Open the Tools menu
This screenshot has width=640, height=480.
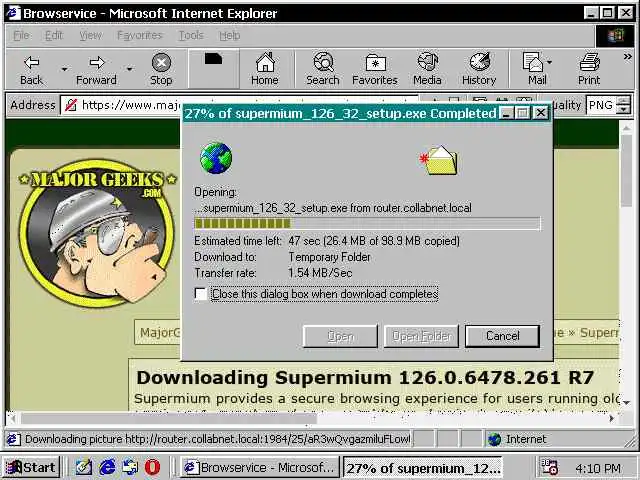(191, 36)
